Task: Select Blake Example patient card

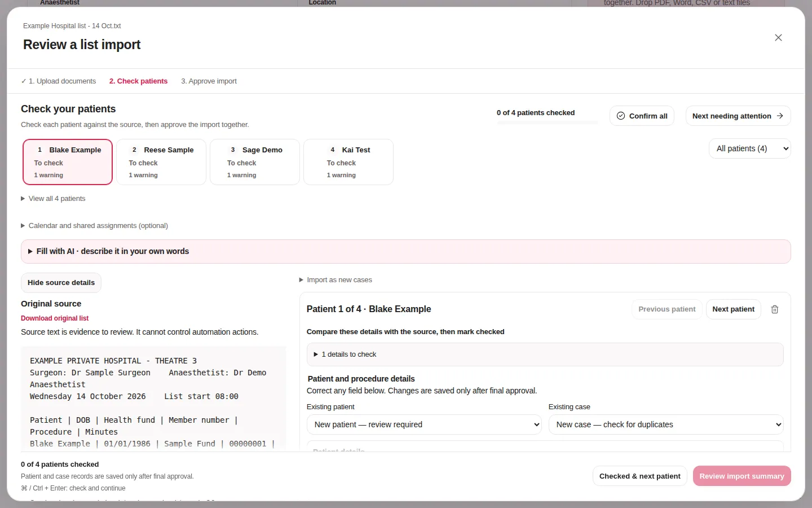Action: point(68,162)
